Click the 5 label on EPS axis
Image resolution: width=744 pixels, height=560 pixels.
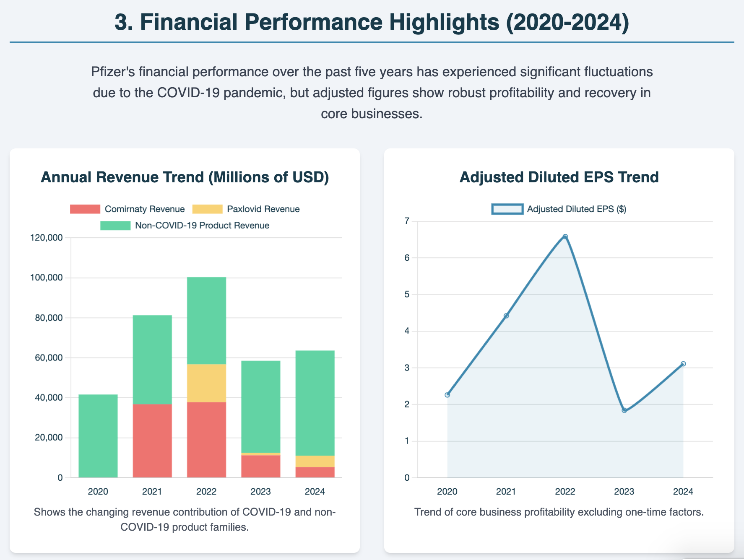pyautogui.click(x=407, y=294)
